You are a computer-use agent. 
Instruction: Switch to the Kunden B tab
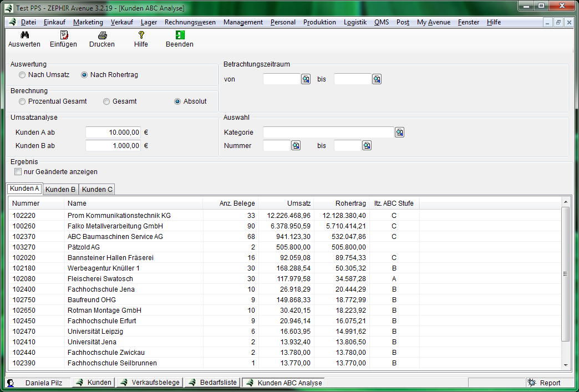tap(60, 190)
